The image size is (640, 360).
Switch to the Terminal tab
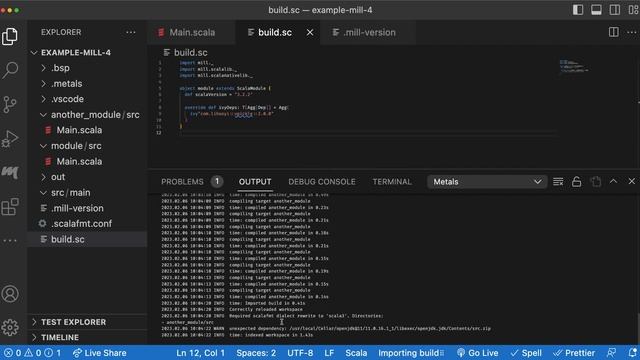[x=392, y=182]
